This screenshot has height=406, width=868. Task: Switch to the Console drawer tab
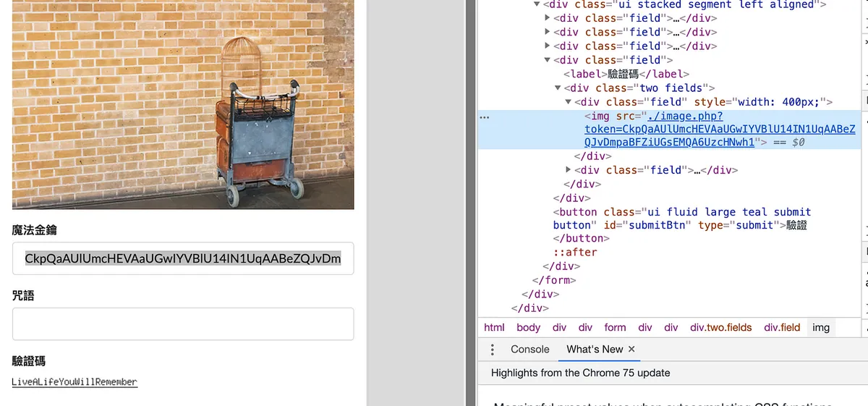pos(529,350)
